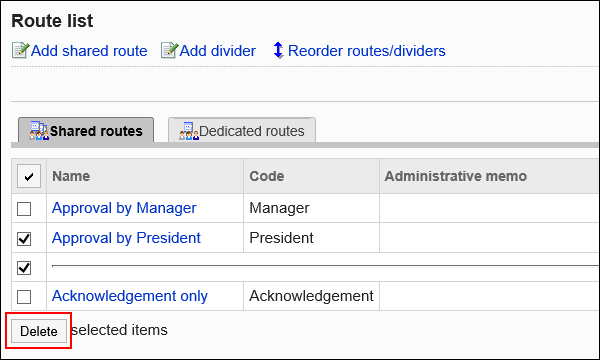Uncheck the divider row checkbox
Viewport: 600px width, 360px height.
click(x=24, y=267)
